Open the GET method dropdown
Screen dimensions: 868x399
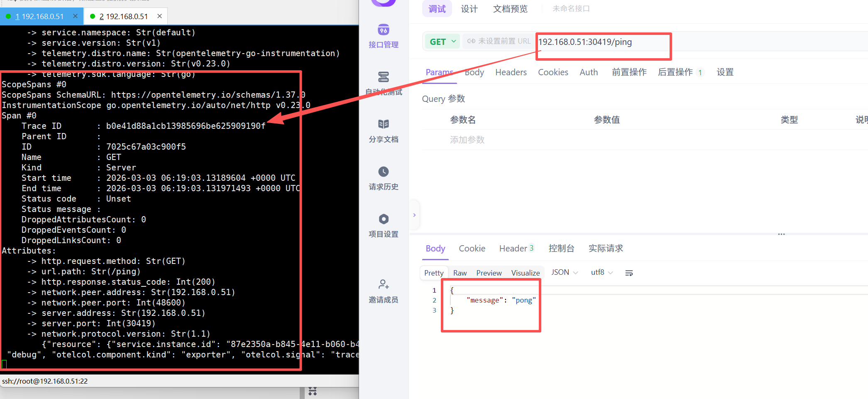(443, 42)
